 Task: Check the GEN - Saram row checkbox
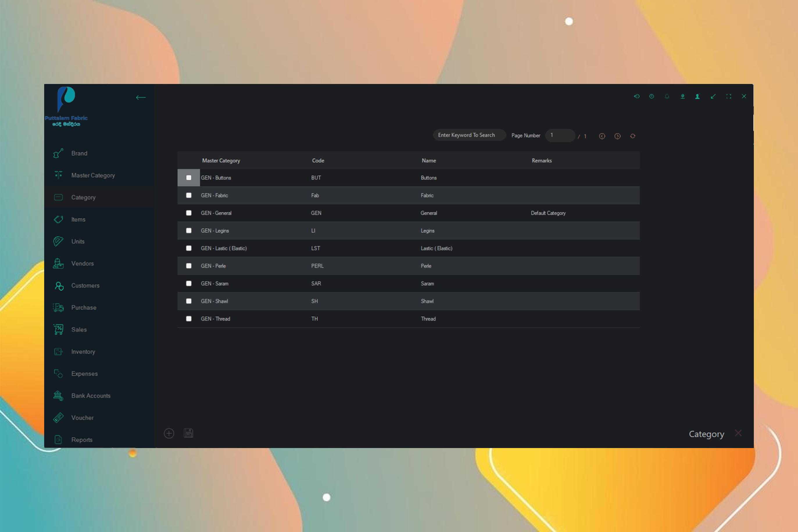(189, 284)
